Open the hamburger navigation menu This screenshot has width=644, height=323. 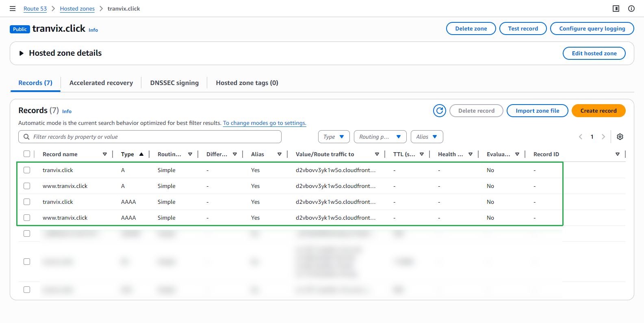coord(13,9)
